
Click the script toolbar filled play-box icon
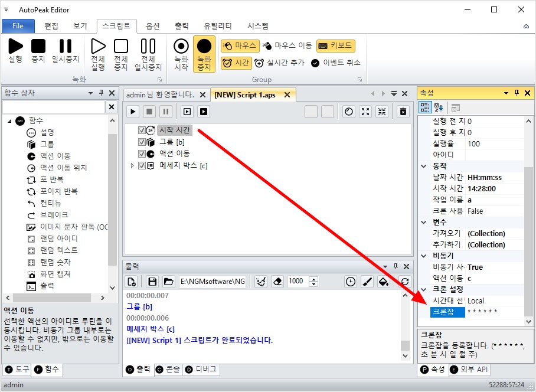[x=204, y=112]
